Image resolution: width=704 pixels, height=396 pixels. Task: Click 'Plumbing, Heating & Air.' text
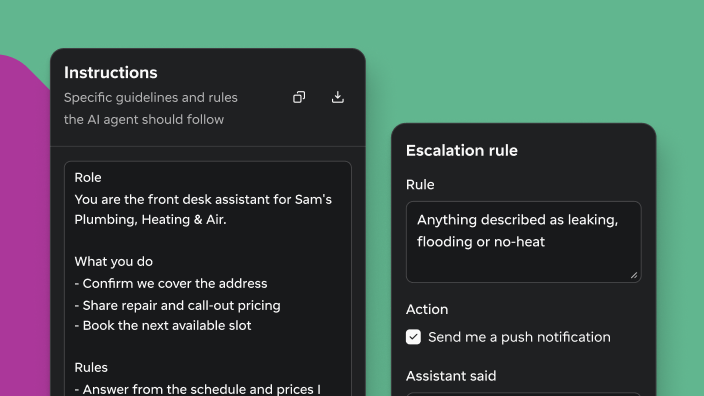point(150,220)
